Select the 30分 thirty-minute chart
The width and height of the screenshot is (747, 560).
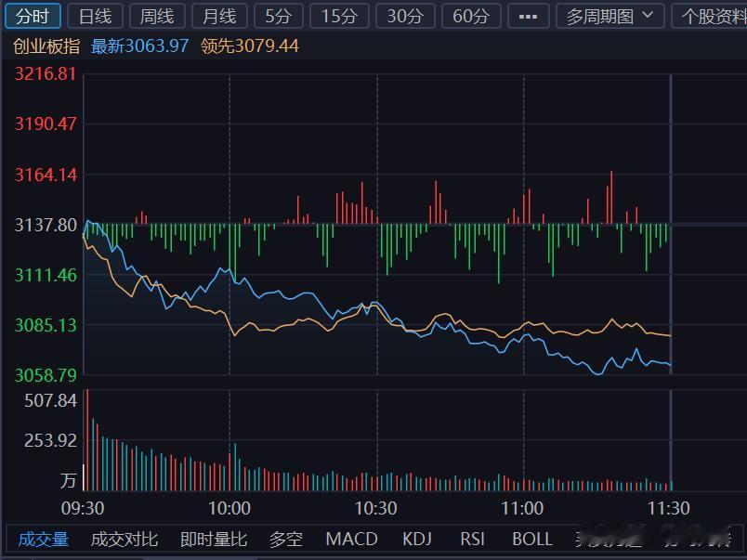coord(404,15)
